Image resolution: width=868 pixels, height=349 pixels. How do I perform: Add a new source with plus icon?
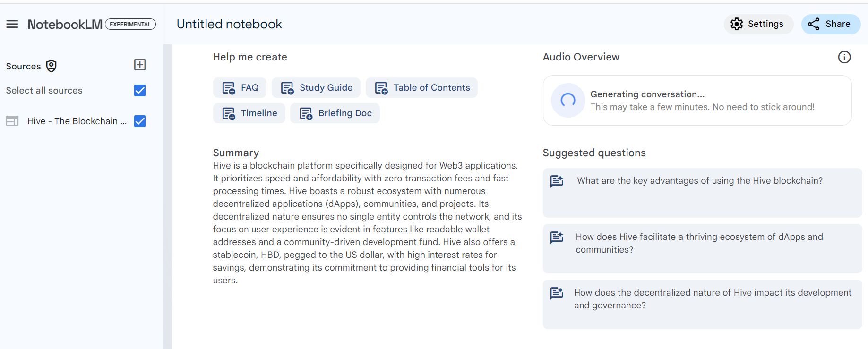pyautogui.click(x=140, y=65)
